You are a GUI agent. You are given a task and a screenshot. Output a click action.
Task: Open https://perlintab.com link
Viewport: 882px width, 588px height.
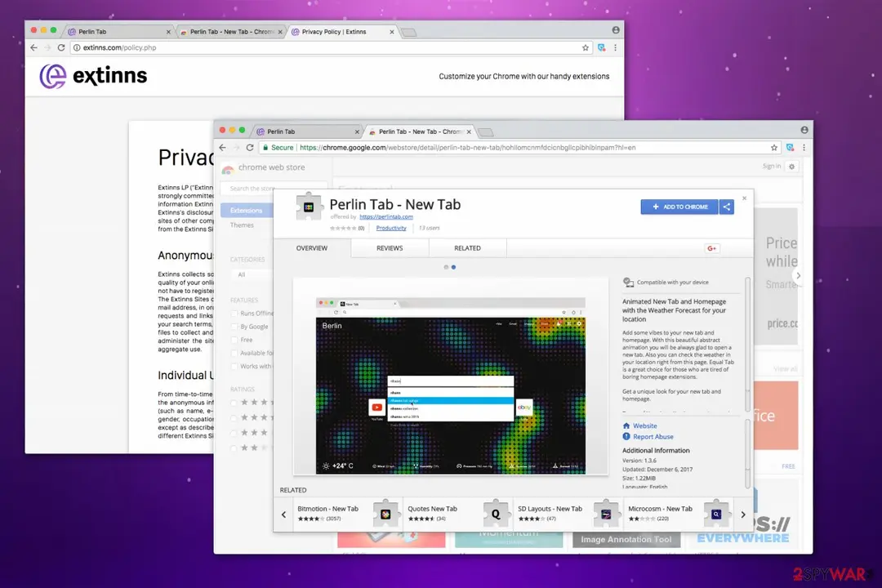385,216
